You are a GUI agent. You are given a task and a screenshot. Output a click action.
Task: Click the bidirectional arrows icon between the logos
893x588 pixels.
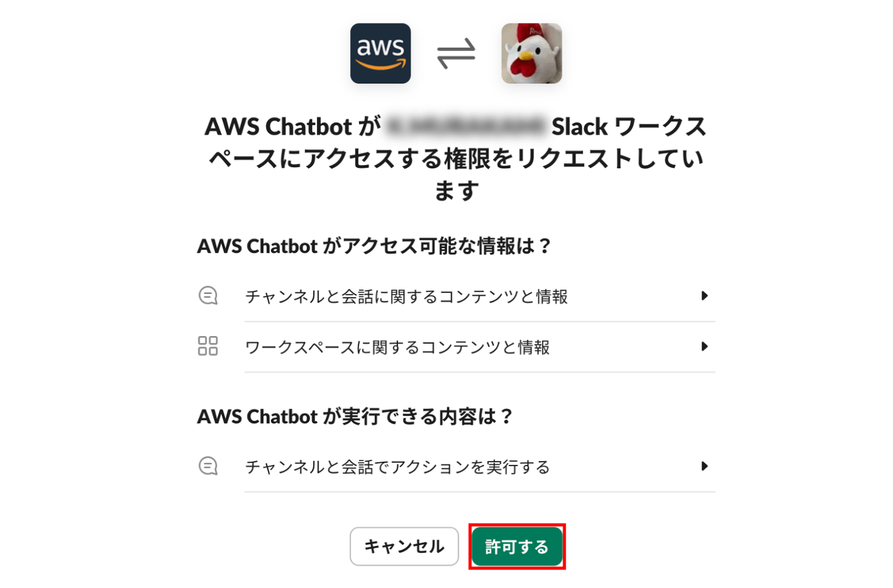click(455, 54)
